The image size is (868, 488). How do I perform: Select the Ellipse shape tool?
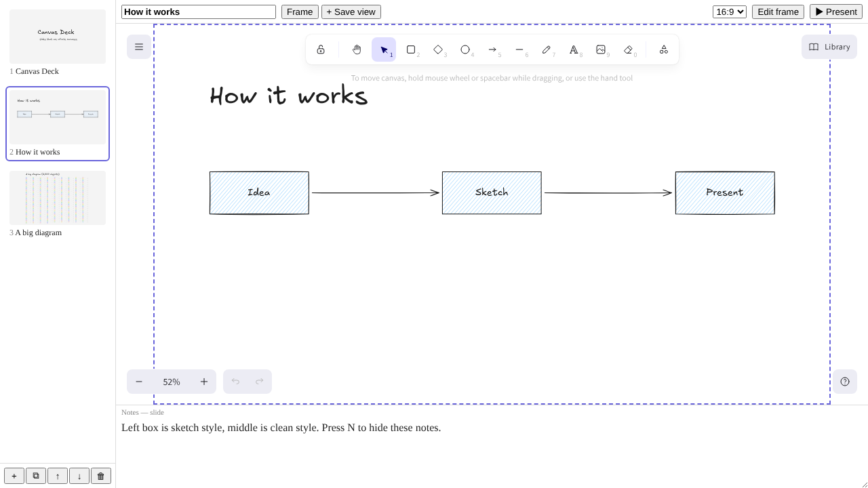465,49
